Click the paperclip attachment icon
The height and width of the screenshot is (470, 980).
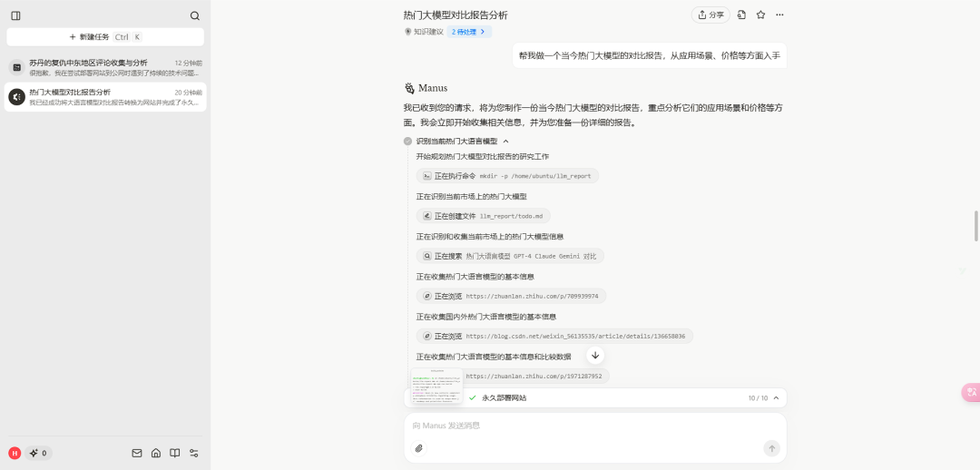coord(418,448)
